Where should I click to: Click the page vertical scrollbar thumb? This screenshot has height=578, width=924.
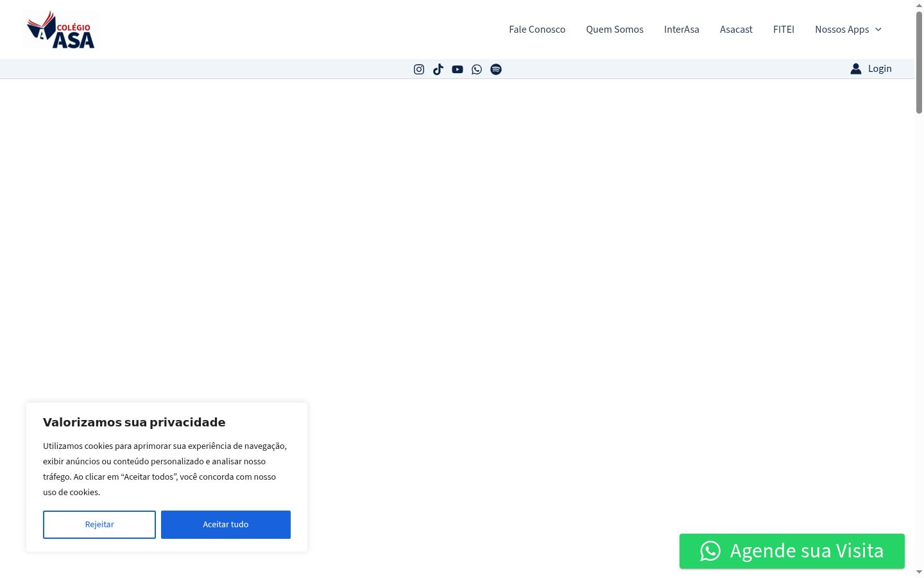click(919, 62)
